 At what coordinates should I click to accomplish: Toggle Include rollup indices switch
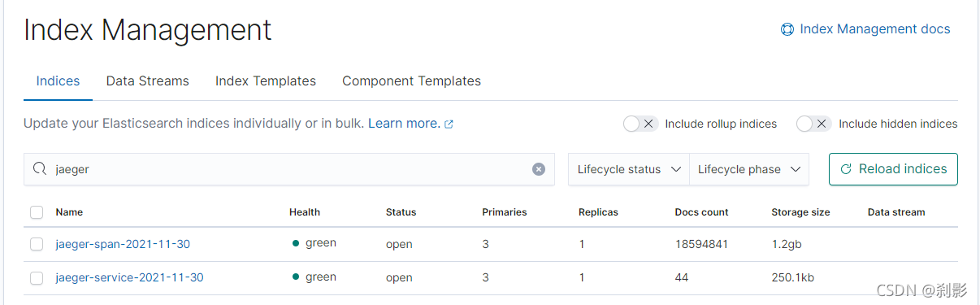640,124
